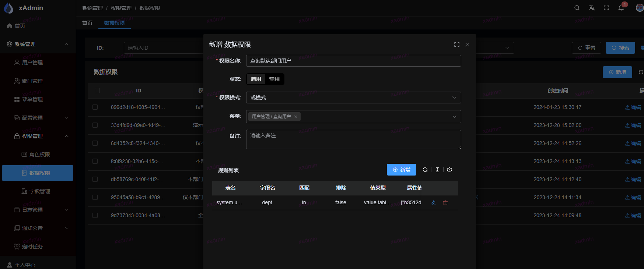Click the xAdmin logo icon
This screenshot has height=269, width=644.
tap(8, 8)
